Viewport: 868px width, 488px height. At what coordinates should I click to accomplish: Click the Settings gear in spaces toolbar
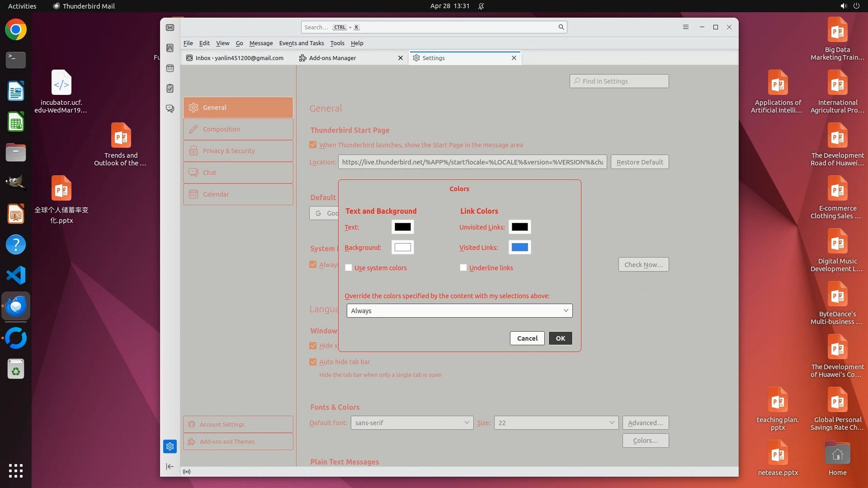click(170, 446)
